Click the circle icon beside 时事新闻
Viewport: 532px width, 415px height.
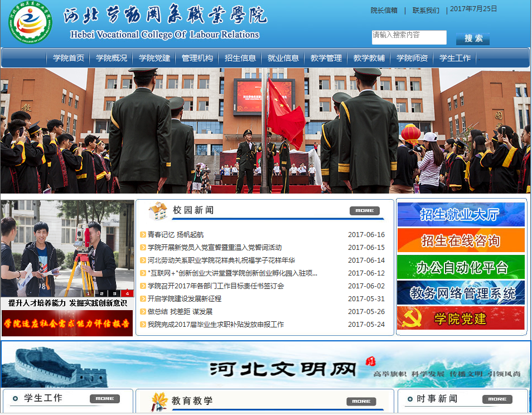click(x=408, y=399)
